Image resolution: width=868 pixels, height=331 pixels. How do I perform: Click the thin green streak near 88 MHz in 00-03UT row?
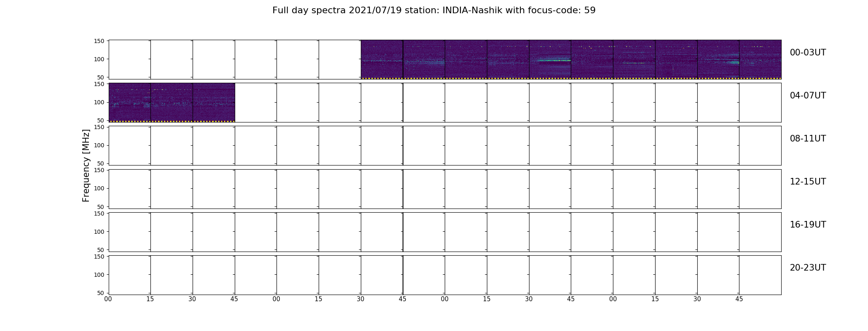click(634, 63)
